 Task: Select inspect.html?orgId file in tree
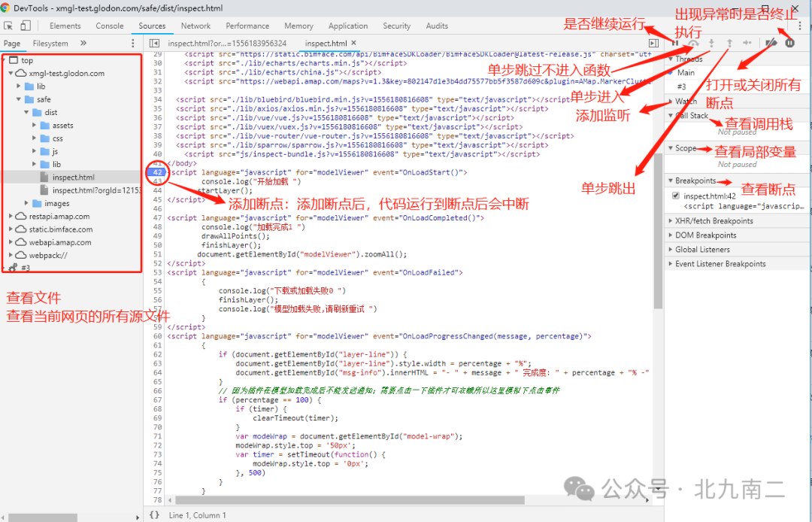(x=97, y=190)
